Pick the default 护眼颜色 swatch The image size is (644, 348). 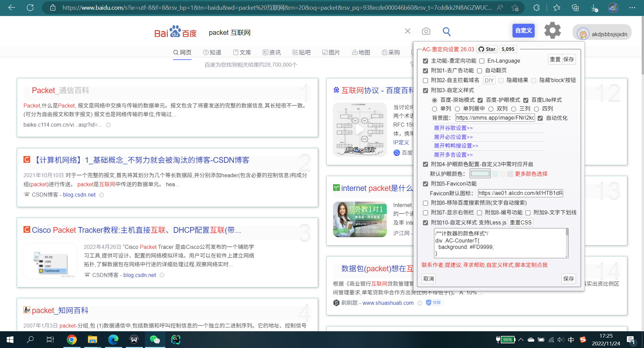tap(480, 173)
